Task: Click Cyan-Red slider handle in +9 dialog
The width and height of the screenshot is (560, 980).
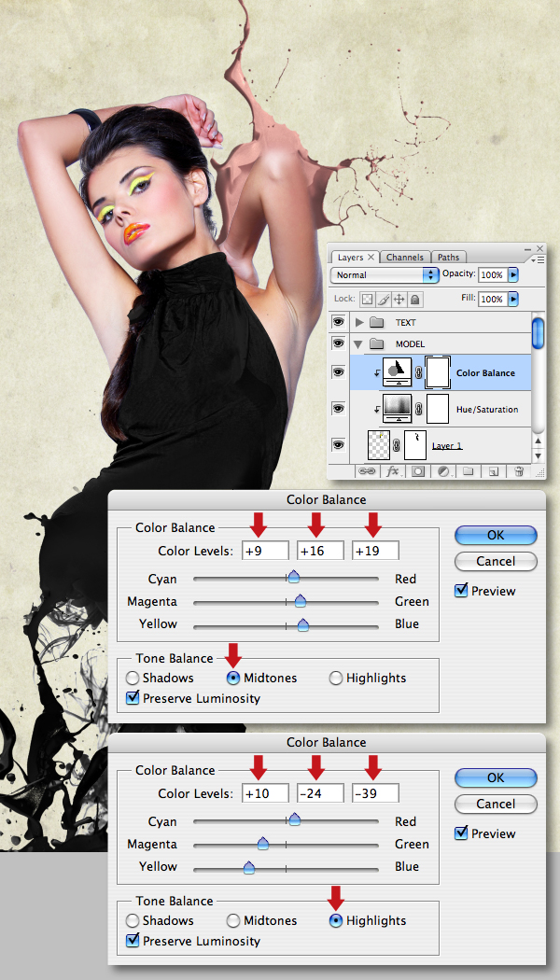Action: point(292,576)
